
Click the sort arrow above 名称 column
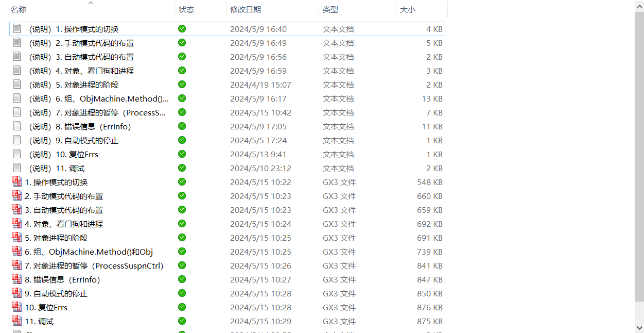click(91, 3)
